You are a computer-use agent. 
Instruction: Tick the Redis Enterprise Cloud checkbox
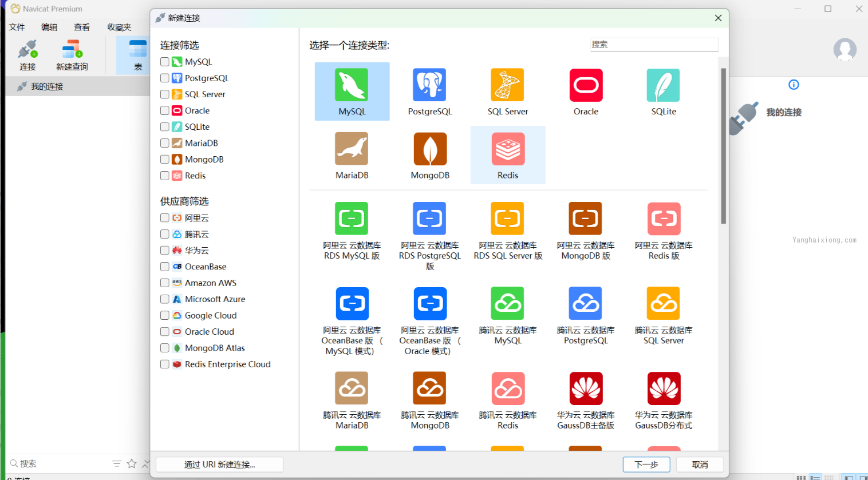pos(165,364)
